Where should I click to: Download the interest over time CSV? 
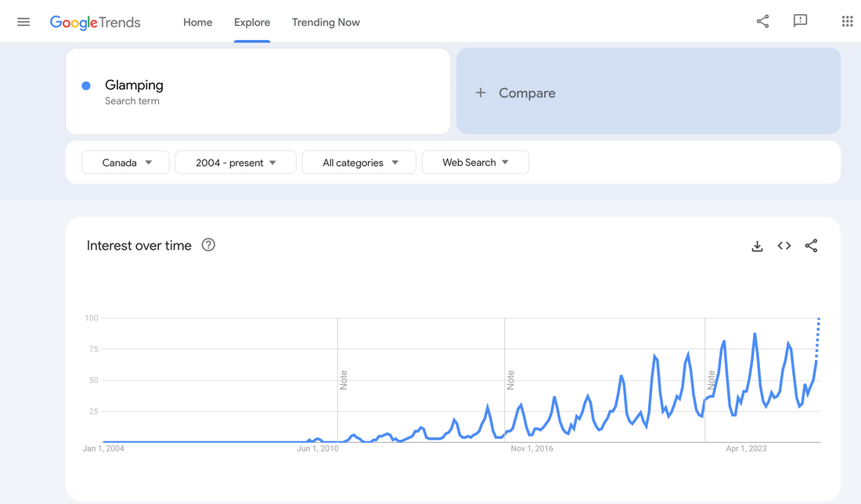757,246
